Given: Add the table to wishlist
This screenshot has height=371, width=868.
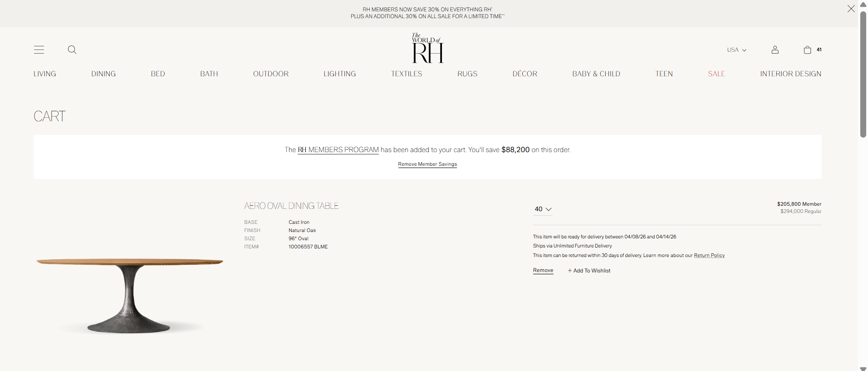Looking at the screenshot, I should click(x=589, y=271).
